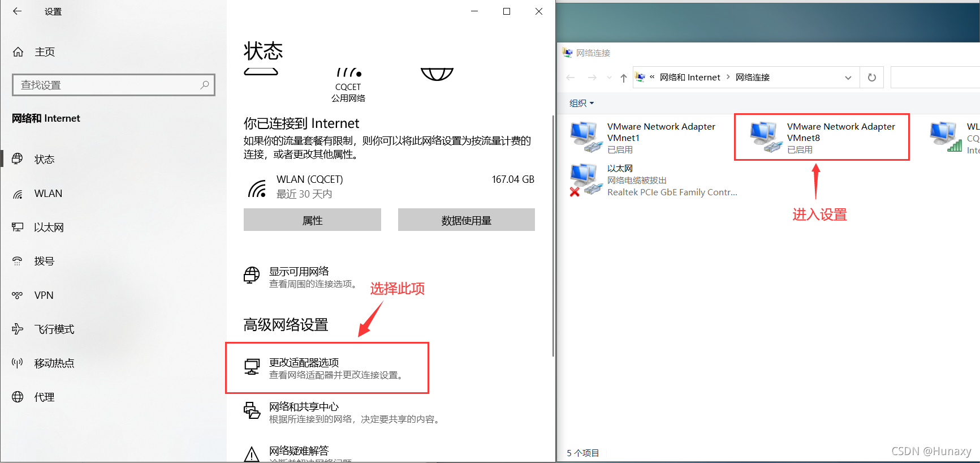Click the 网络疑难解答 warning triangle icon
The image size is (980, 463).
click(252, 455)
